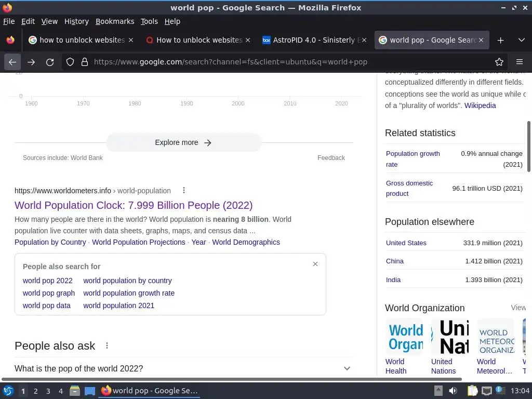532x399 pixels.
Task: Click the Feedback link below the chart
Action: (x=331, y=158)
